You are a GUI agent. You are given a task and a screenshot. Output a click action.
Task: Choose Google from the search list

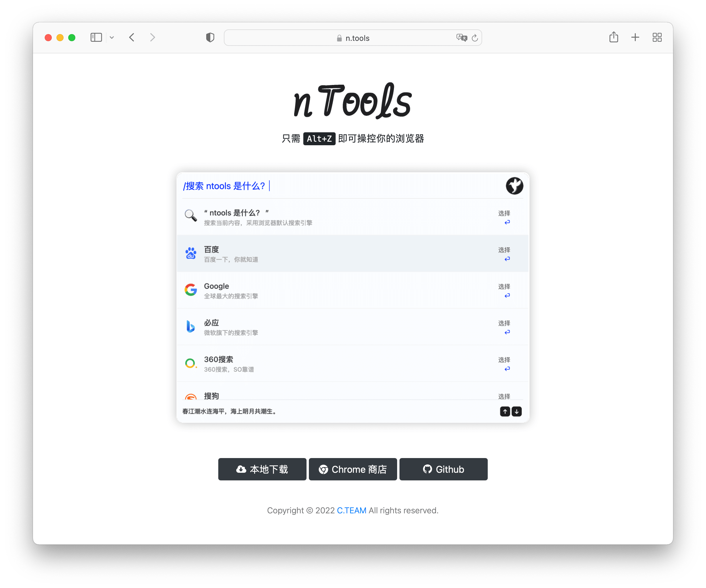352,290
